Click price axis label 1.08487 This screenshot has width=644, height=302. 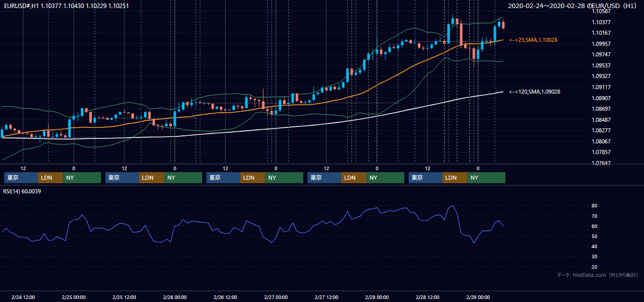pyautogui.click(x=601, y=120)
